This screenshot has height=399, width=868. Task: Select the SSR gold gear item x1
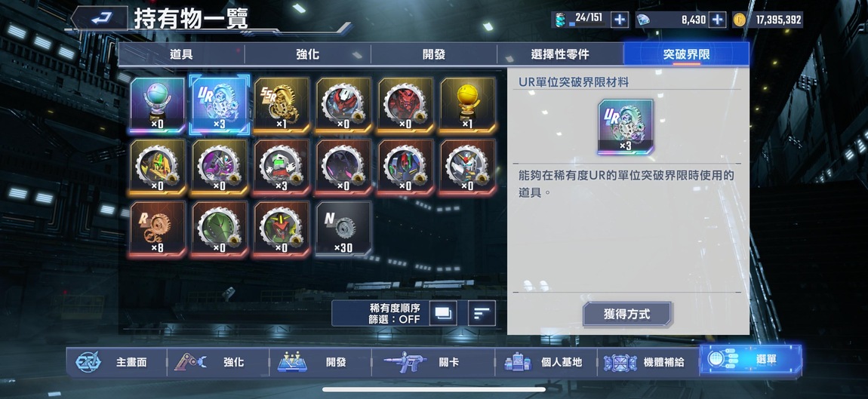pos(282,105)
